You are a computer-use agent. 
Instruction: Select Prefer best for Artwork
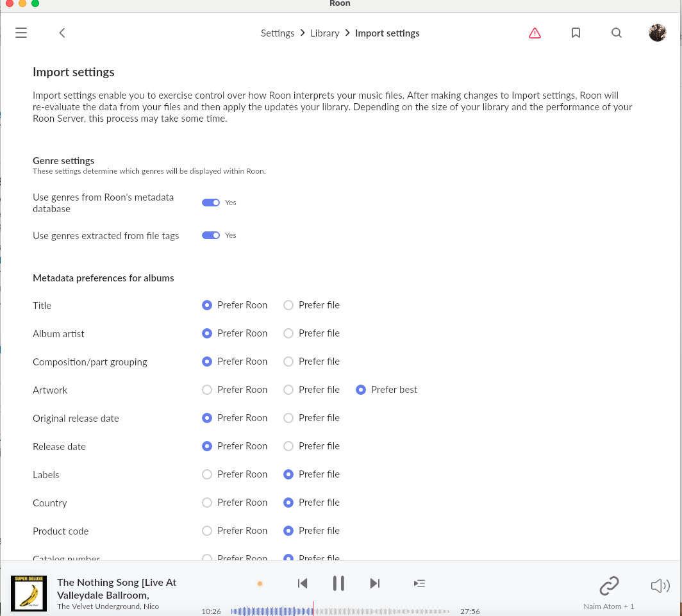pyautogui.click(x=361, y=390)
